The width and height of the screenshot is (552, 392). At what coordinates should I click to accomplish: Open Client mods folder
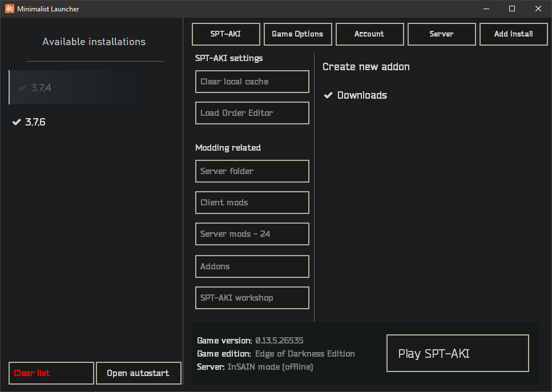pos(252,203)
